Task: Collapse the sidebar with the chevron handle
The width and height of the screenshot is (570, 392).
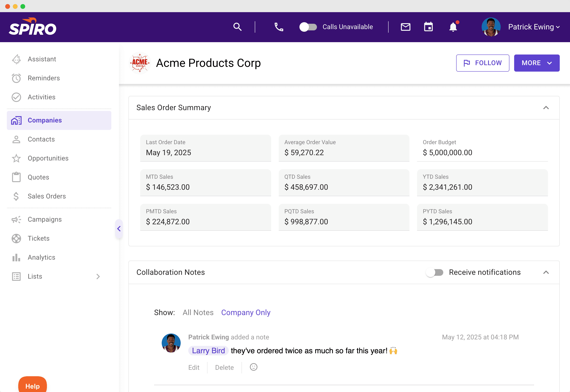Action: click(119, 229)
